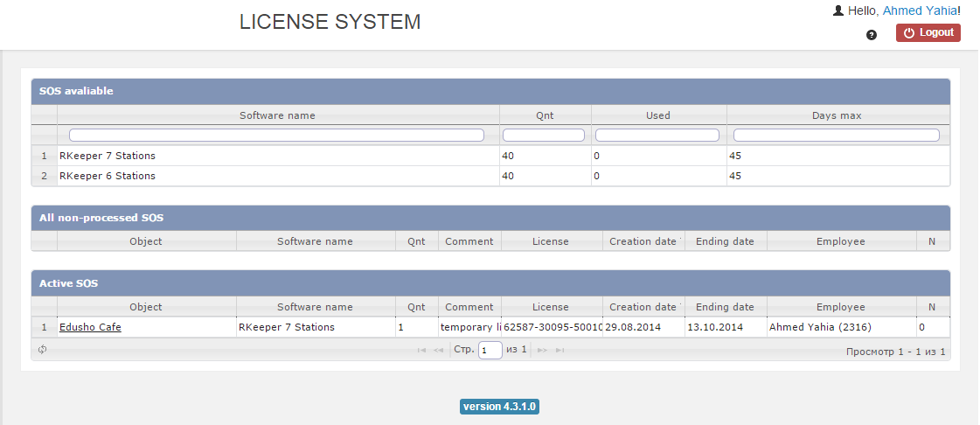
Task: Sort Active SOS by Object header
Action: pyautogui.click(x=146, y=307)
